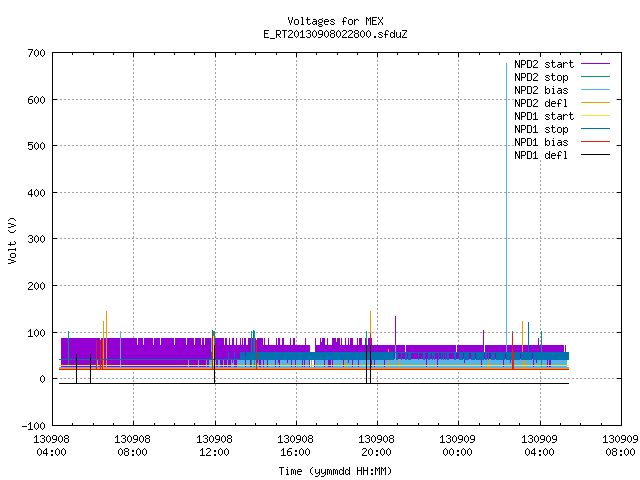Screen dimensions: 640x480
Task: Select the NPD2 bias legend label
Action: 541,90
